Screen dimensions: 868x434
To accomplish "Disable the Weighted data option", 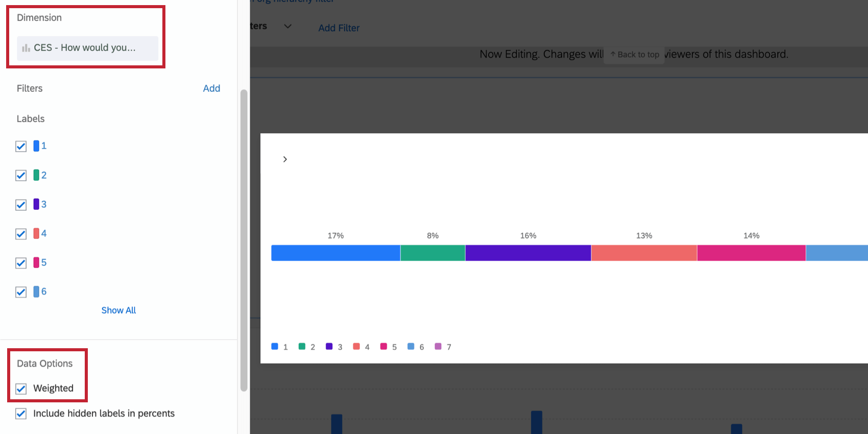I will pyautogui.click(x=20, y=389).
